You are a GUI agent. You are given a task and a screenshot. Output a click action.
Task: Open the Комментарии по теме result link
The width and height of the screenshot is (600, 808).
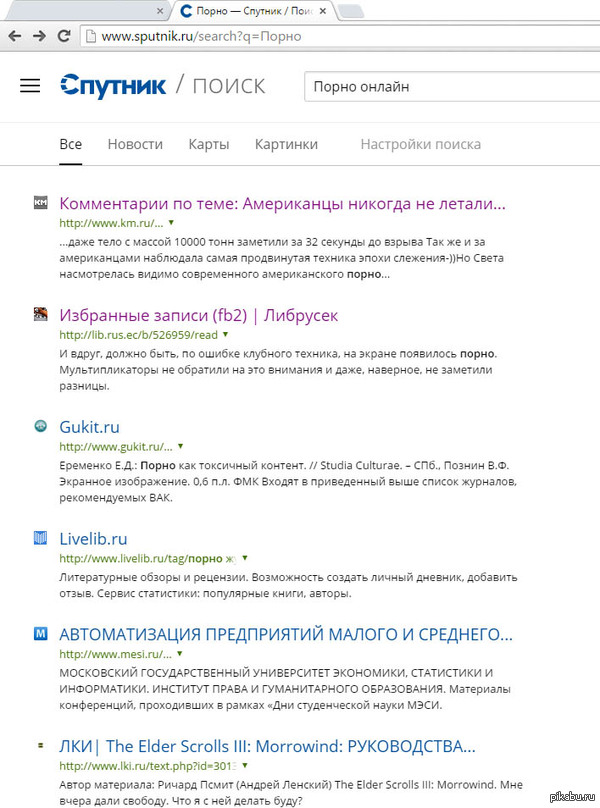tap(282, 204)
